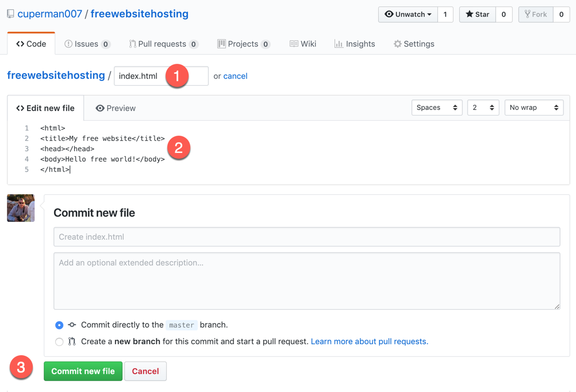Switch to the Preview tab
The width and height of the screenshot is (576, 392).
(x=116, y=108)
